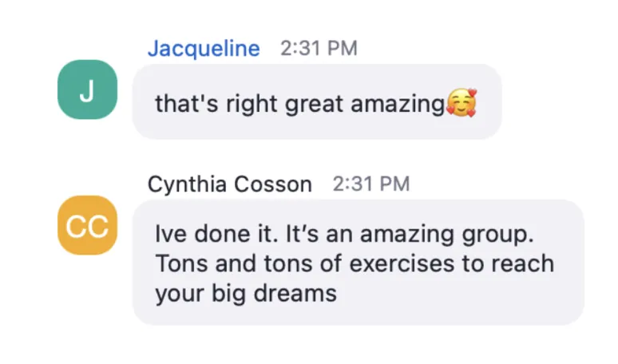Click the 2:31 PM timestamp beside Jacqueline
The image size is (618, 364).
click(319, 49)
